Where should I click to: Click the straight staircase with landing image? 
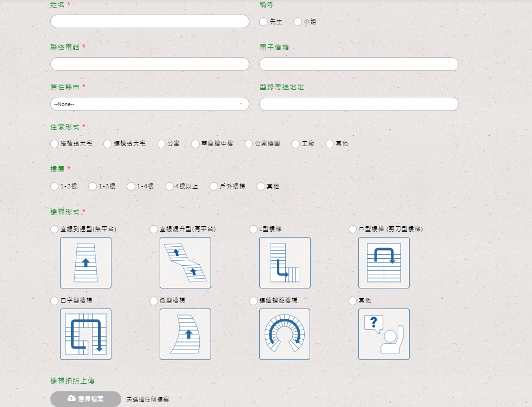click(x=185, y=262)
